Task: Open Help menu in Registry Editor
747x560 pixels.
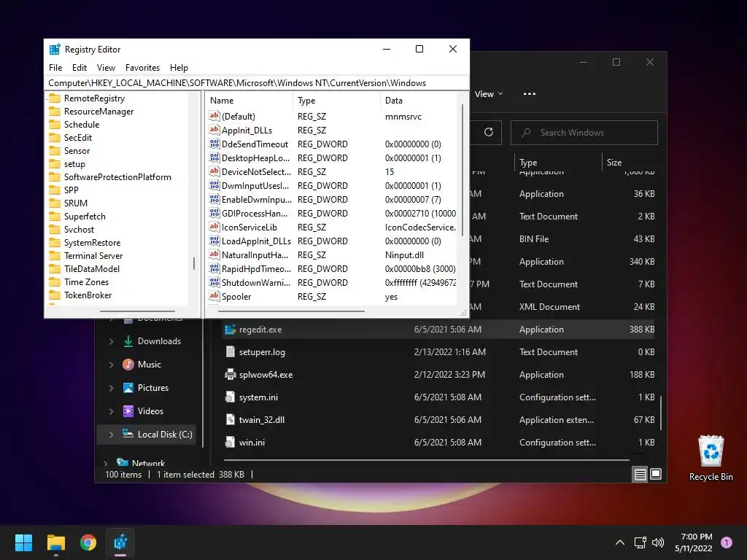Action: (179, 68)
